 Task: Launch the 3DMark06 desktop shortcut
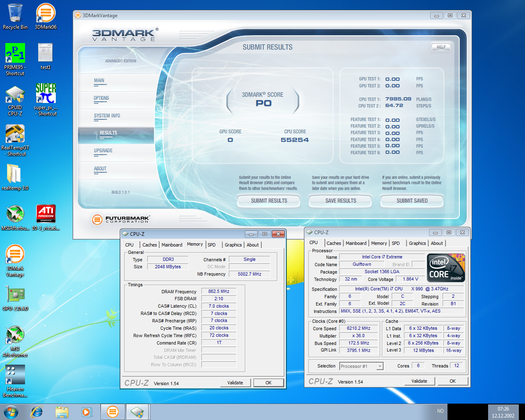[46, 17]
